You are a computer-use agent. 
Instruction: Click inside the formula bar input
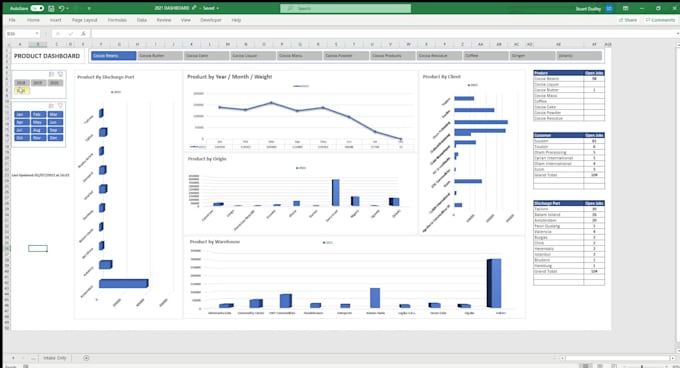[383, 33]
